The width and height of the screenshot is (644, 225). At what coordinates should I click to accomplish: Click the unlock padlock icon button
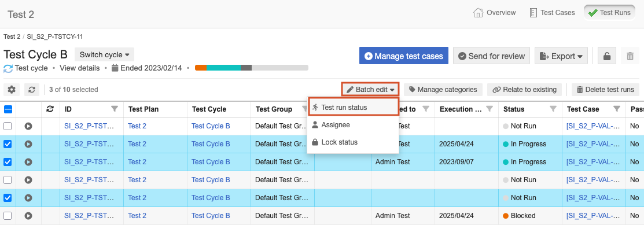point(606,56)
